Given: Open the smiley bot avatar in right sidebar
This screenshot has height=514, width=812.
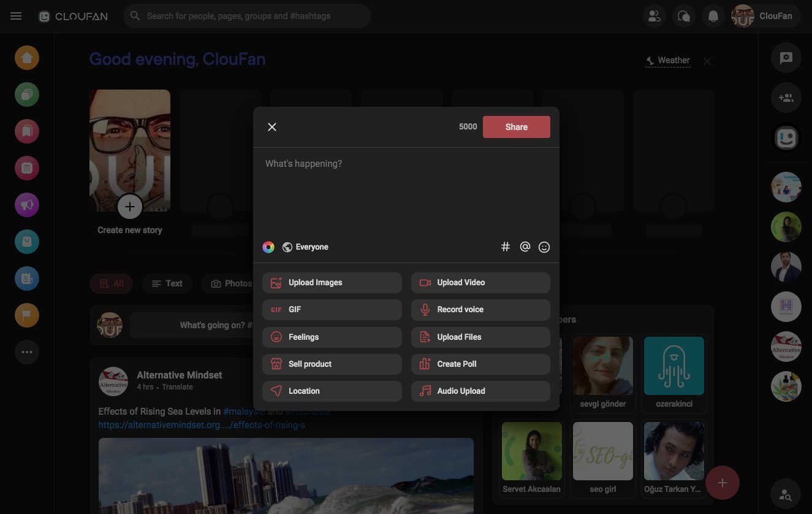Looking at the screenshot, I should 786,137.
